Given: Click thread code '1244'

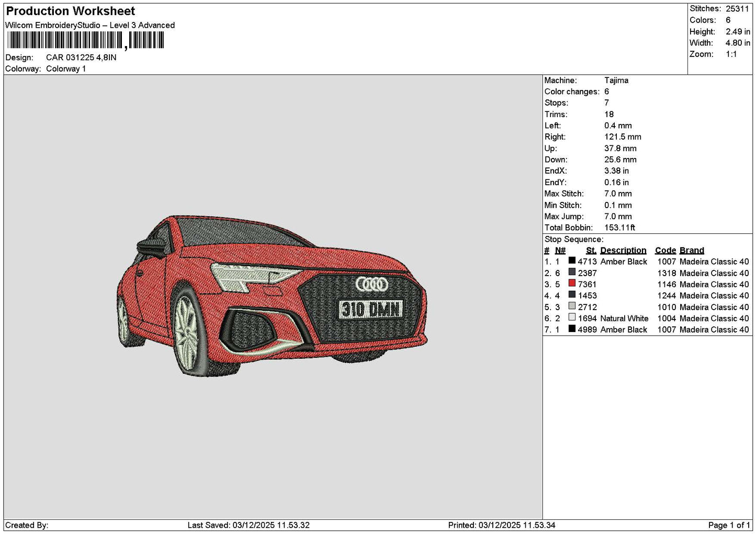Looking at the screenshot, I should pos(667,296).
